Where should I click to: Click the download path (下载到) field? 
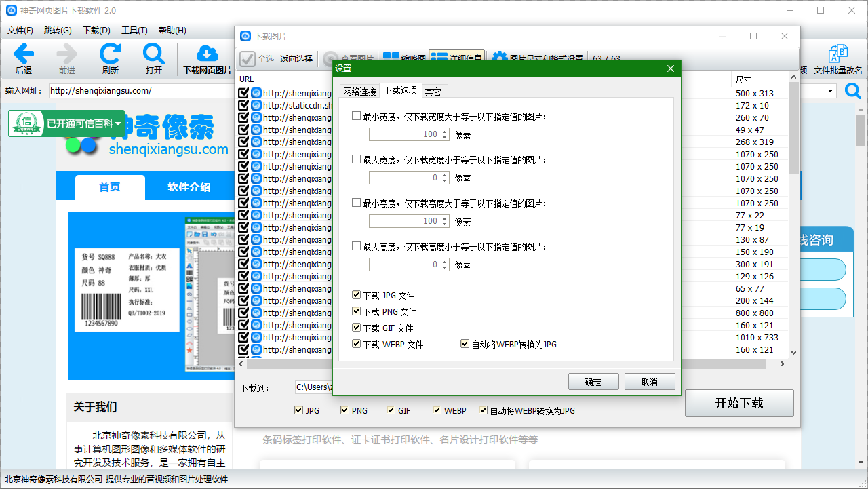point(314,388)
